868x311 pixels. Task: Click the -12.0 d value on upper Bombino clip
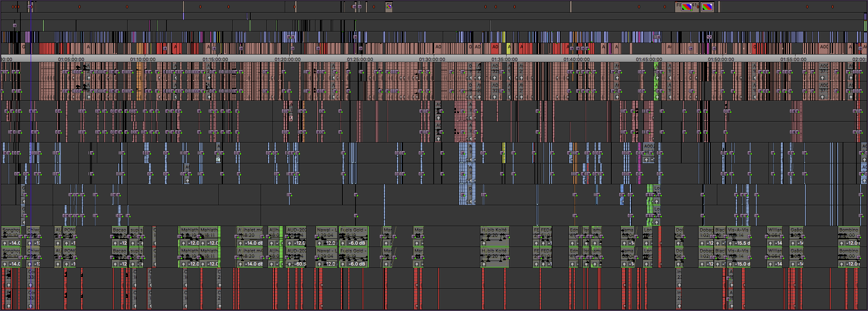(x=852, y=243)
